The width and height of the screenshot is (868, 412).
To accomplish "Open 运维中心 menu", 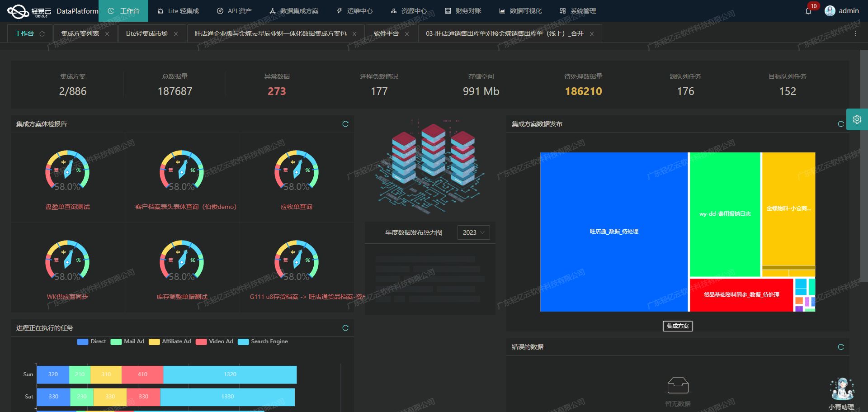I will point(355,11).
